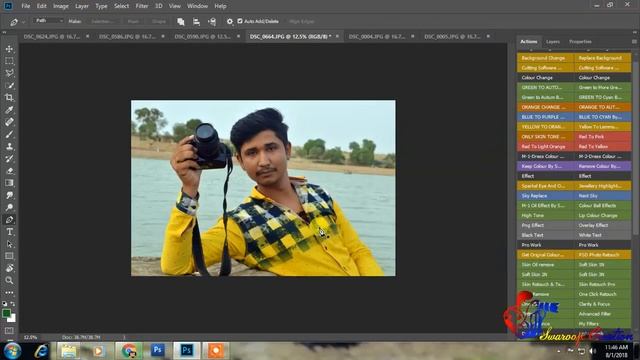Viewport: 640px width, 360px height.
Task: Select the Healing Brush tool
Action: tap(9, 122)
